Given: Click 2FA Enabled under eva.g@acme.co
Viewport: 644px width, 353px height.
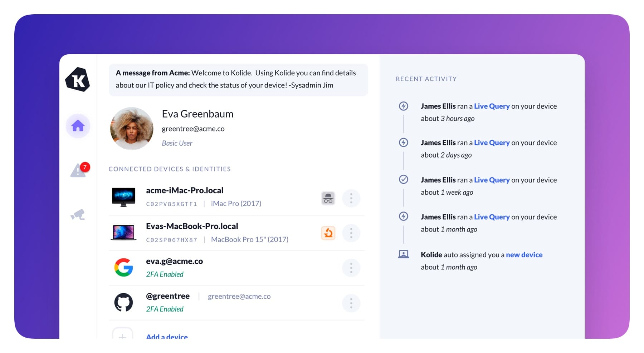Looking at the screenshot, I should tap(165, 274).
